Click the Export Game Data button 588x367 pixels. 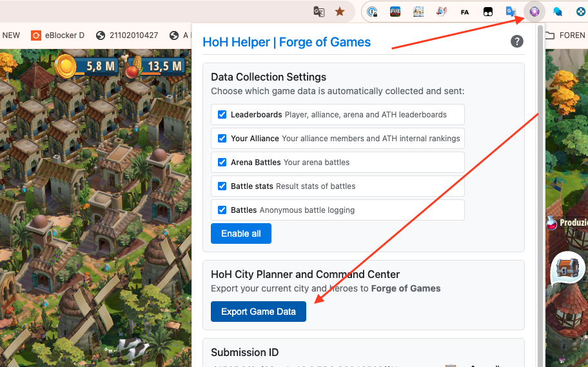[x=258, y=312]
